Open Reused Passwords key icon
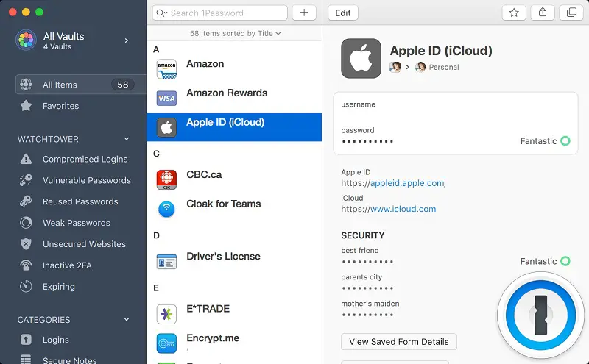This screenshot has width=589, height=364. coord(26,201)
